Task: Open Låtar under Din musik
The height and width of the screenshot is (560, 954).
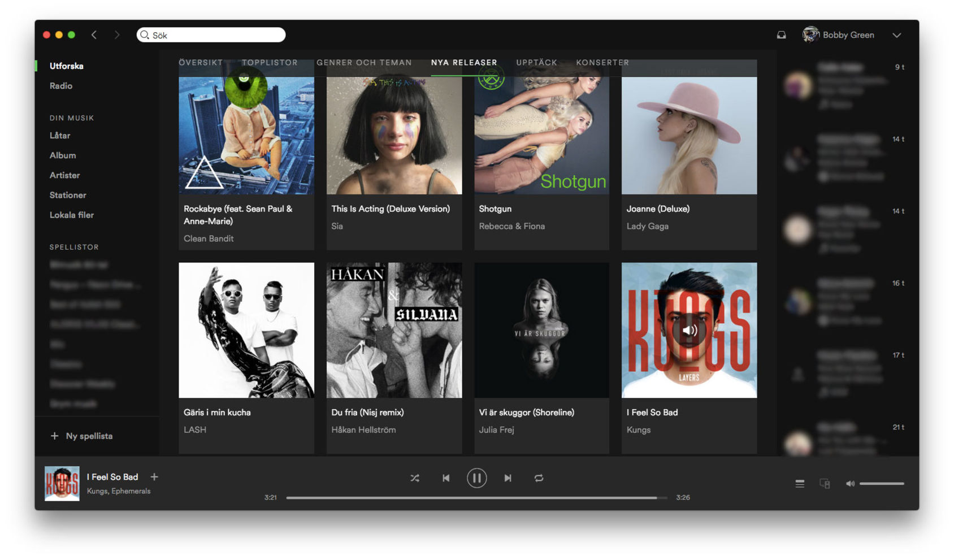Action: click(60, 136)
